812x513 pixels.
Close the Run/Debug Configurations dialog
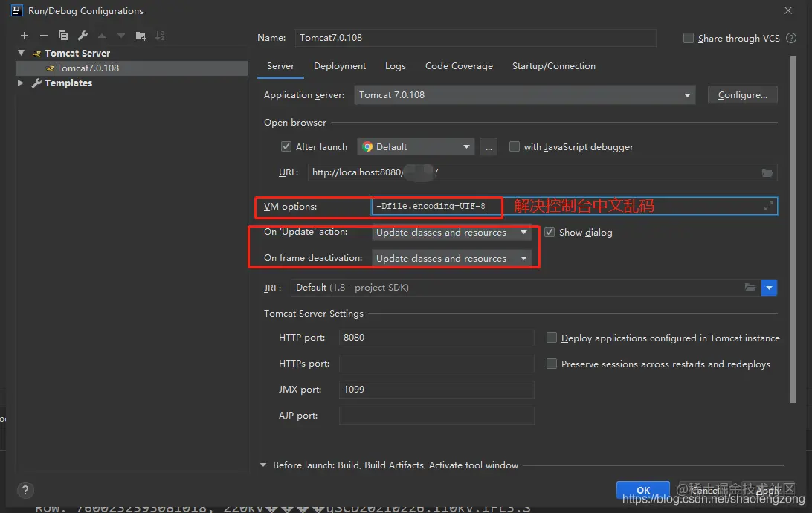[787, 10]
